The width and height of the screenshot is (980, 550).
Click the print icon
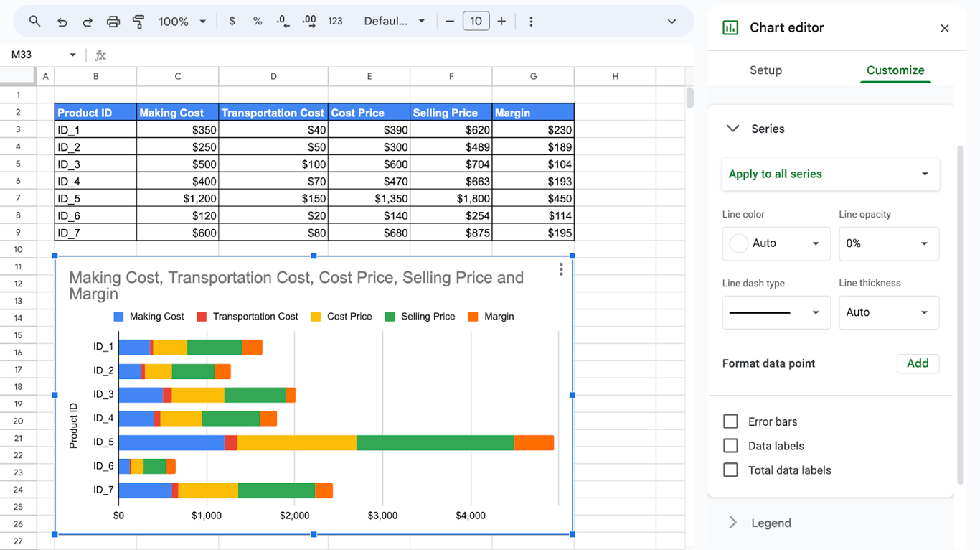click(x=113, y=22)
